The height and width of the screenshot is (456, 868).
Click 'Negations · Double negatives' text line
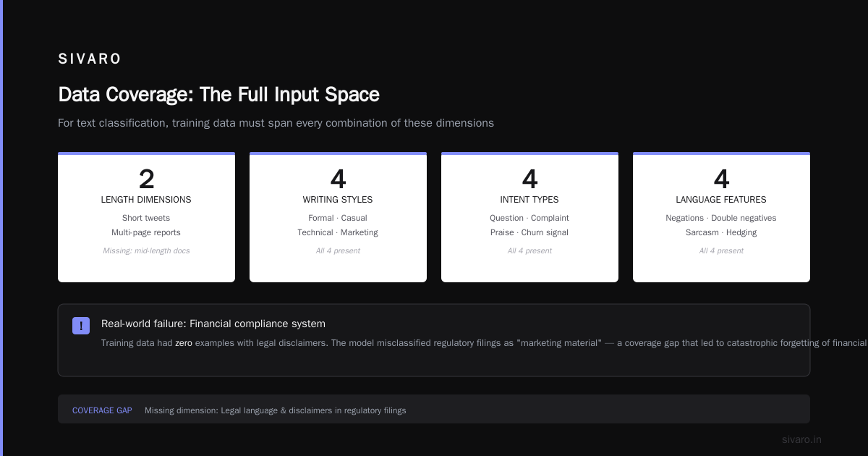(x=721, y=218)
